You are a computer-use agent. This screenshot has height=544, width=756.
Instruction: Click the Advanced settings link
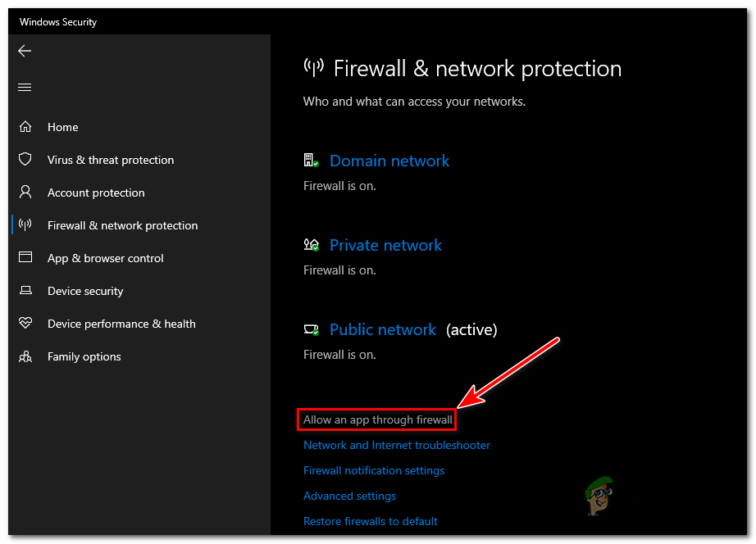[349, 496]
